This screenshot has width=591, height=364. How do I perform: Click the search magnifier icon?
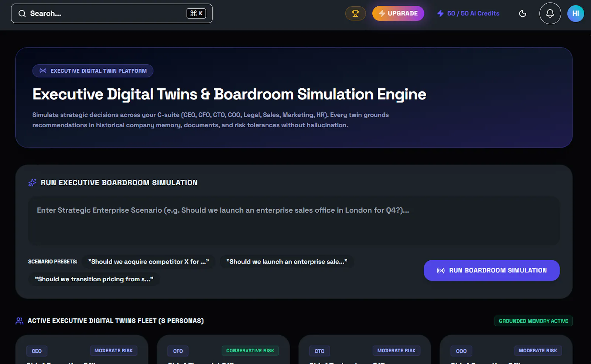pyautogui.click(x=22, y=14)
